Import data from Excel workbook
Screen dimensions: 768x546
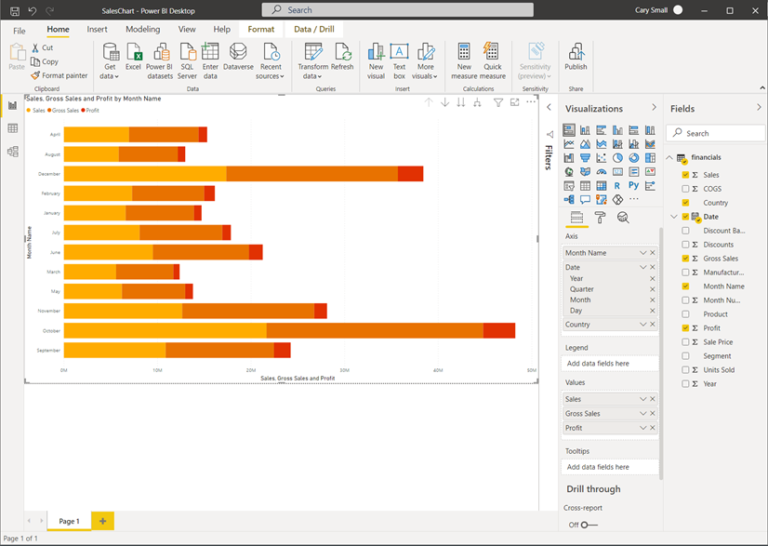133,56
